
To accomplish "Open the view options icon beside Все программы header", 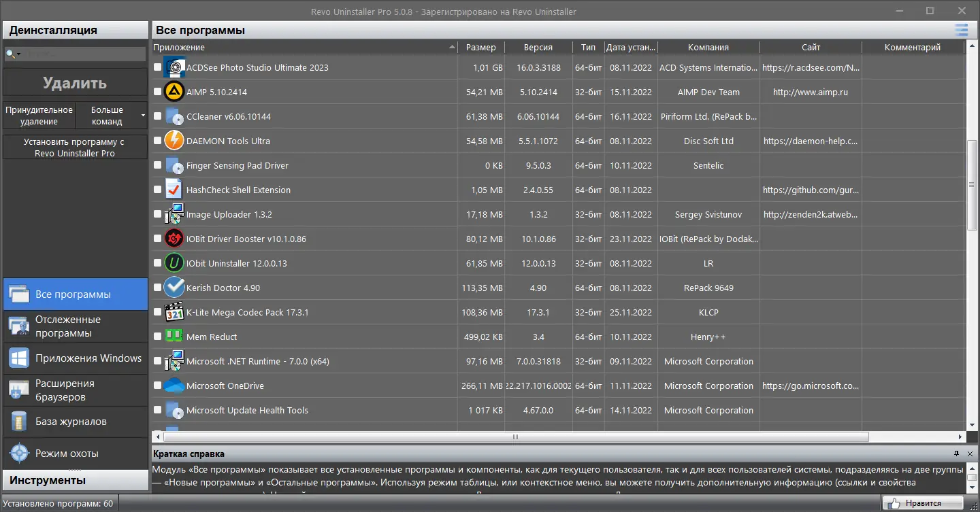I will (x=961, y=30).
